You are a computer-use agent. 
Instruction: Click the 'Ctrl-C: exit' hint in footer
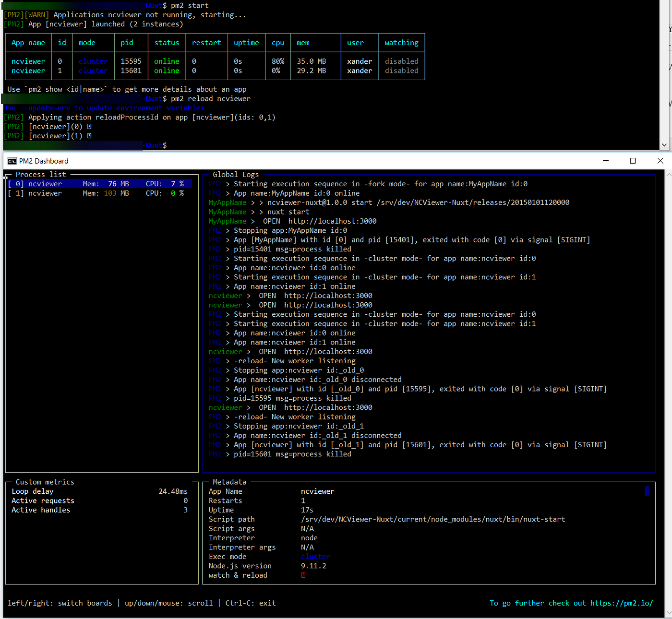pos(251,603)
